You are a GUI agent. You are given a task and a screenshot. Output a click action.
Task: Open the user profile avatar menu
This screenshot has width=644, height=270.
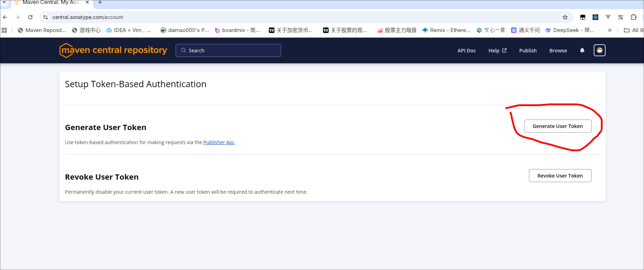pyautogui.click(x=600, y=50)
